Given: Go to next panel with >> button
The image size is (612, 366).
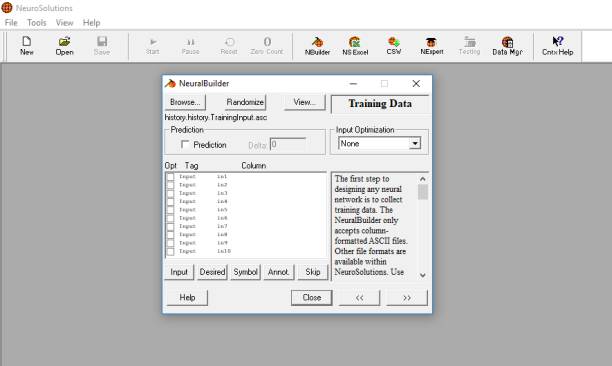Looking at the screenshot, I should [407, 298].
